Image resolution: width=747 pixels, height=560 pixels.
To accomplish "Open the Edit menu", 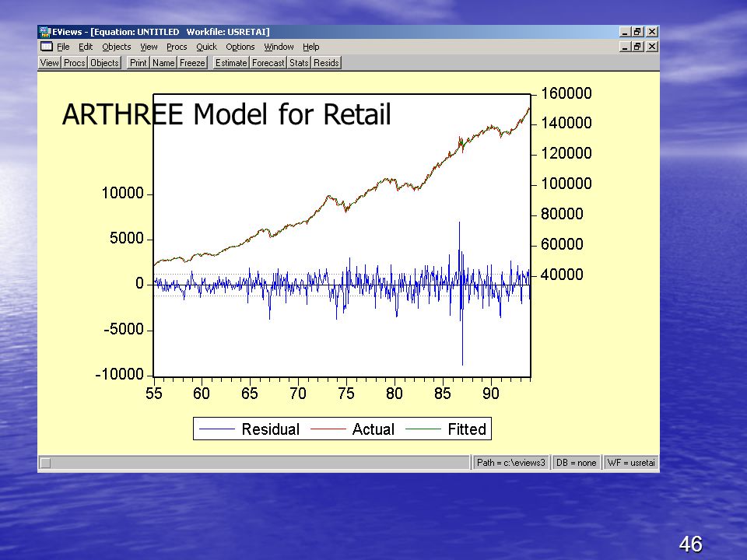I will pos(86,47).
